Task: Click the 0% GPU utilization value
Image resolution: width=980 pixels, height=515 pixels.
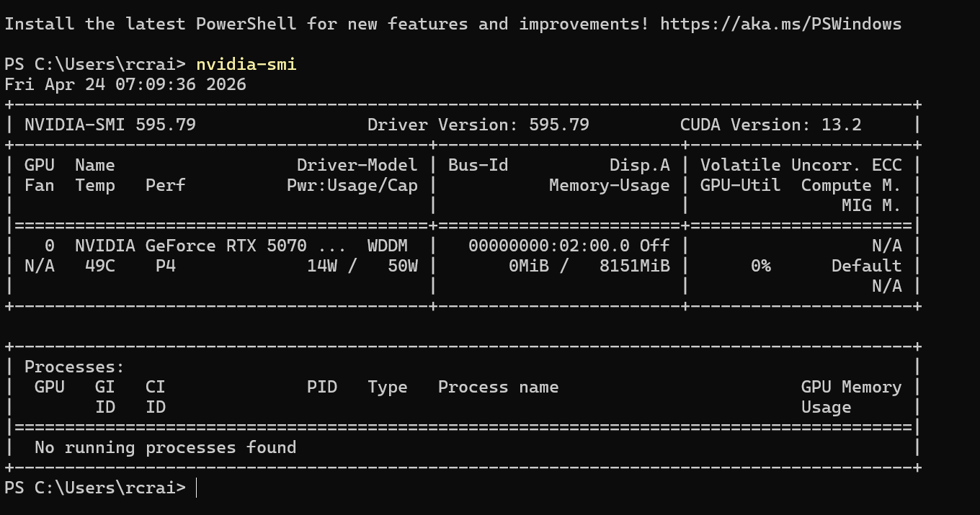Action: pyautogui.click(x=760, y=266)
